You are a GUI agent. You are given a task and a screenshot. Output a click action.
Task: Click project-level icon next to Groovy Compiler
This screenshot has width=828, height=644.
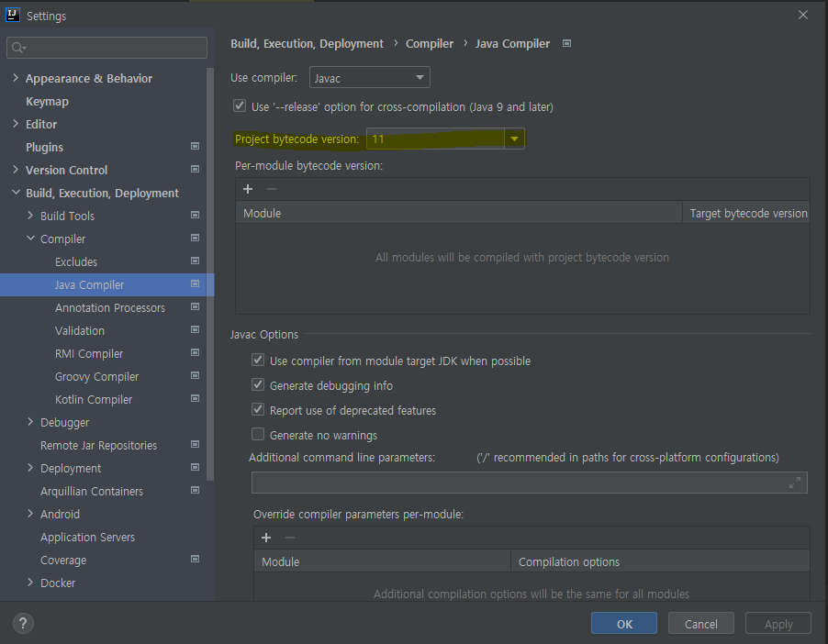pyautogui.click(x=195, y=376)
